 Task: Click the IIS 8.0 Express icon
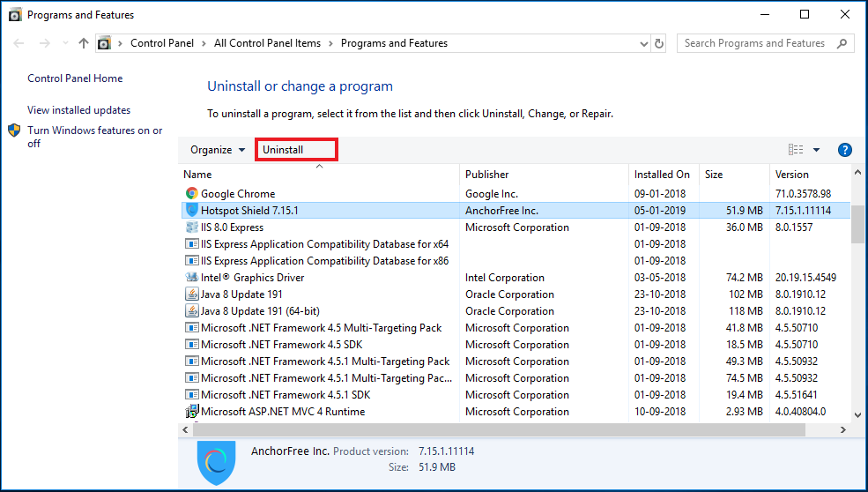pyautogui.click(x=191, y=227)
